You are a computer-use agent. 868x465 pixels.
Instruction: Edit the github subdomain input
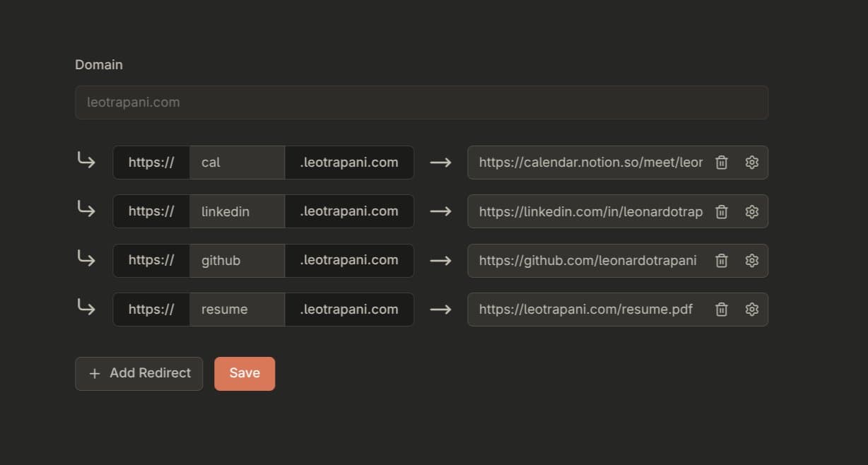(x=237, y=260)
